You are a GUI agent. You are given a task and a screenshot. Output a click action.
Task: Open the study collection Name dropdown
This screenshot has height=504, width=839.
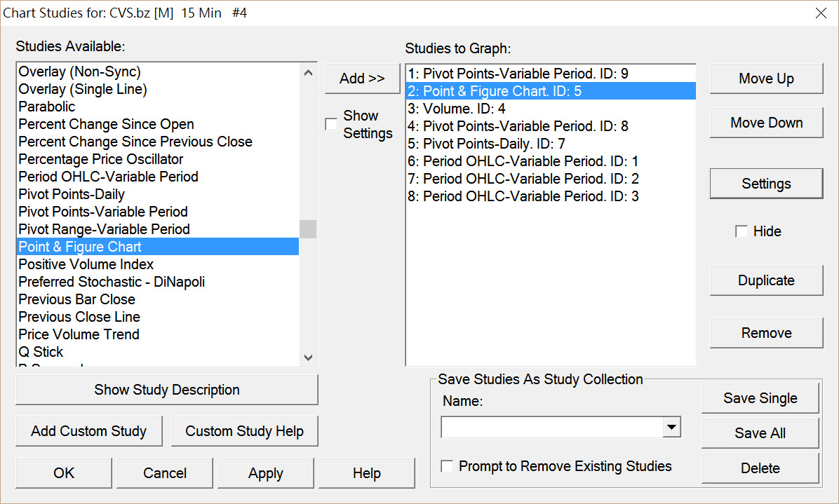(672, 427)
